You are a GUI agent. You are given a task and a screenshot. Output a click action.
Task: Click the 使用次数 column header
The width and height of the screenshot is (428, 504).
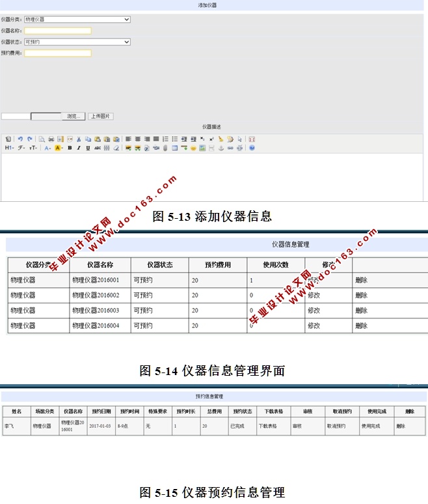pos(276,265)
